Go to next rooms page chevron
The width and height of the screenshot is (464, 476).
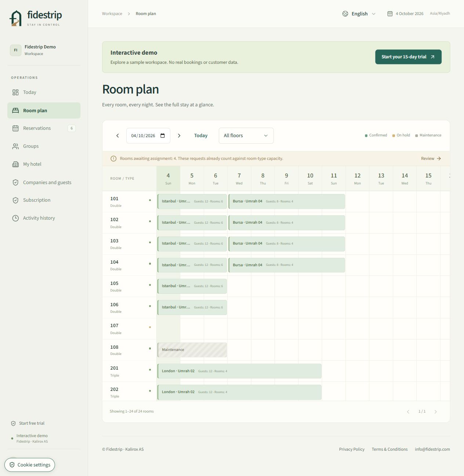click(x=436, y=412)
